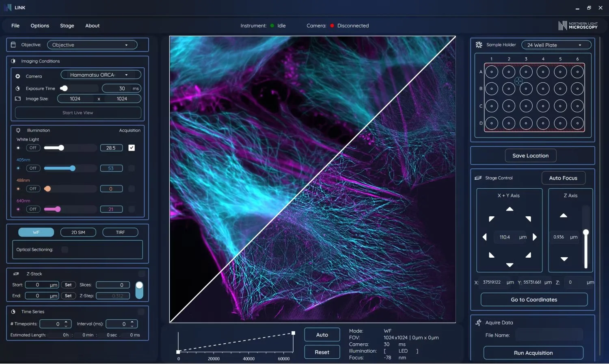This screenshot has width=609, height=364.
Task: Click the Auto Focus button
Action: [x=563, y=178]
